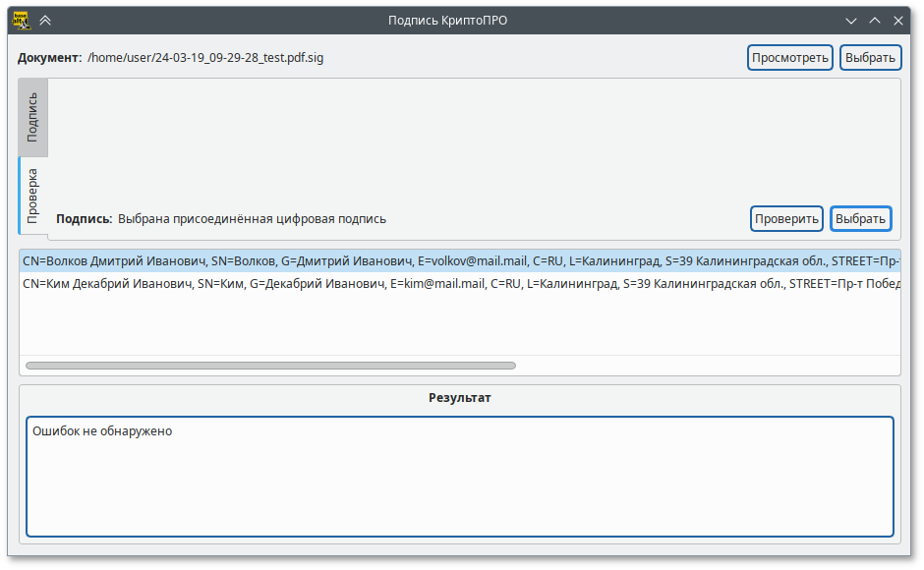Switch to the Подпись vertical tab
Screen dimensions: 924x570
[x=32, y=117]
